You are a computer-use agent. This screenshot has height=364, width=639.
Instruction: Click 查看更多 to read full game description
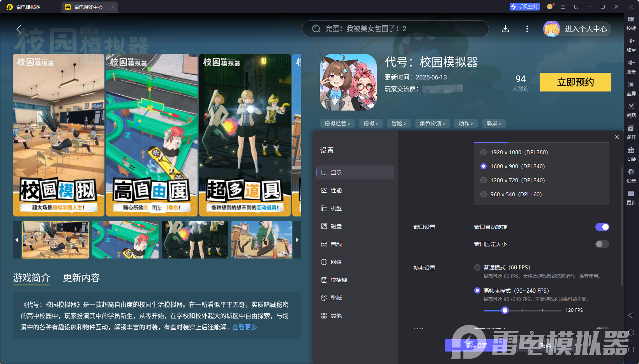point(245,327)
